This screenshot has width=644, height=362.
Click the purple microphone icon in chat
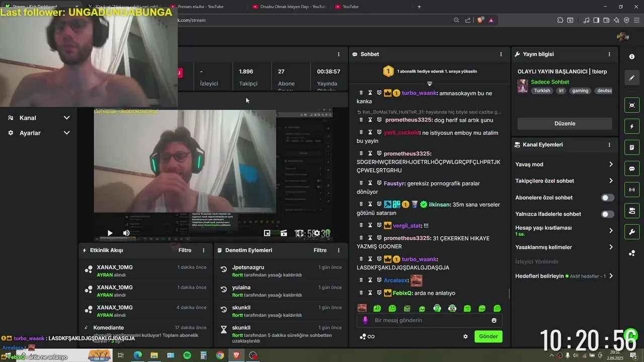point(365,320)
